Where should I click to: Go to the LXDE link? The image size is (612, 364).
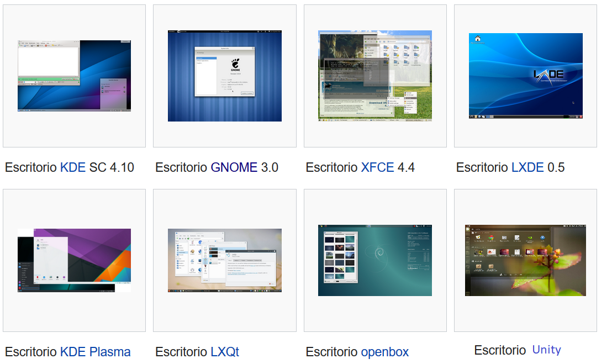click(527, 167)
